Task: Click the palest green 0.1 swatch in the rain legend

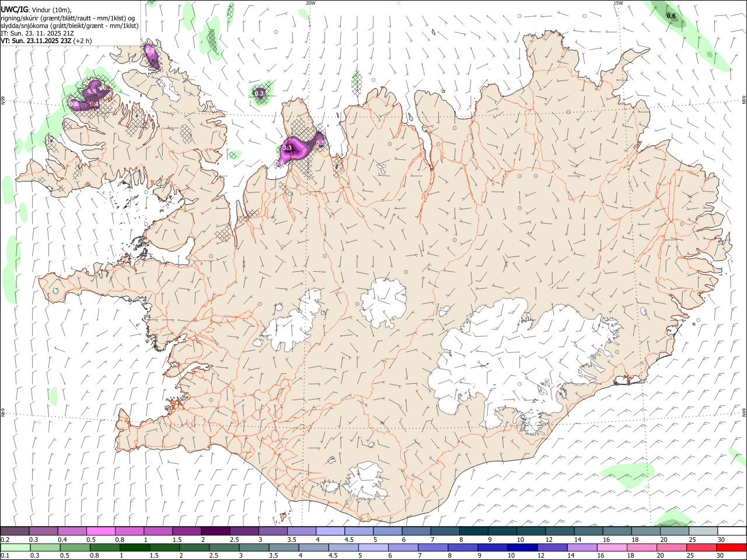Action: [15, 547]
